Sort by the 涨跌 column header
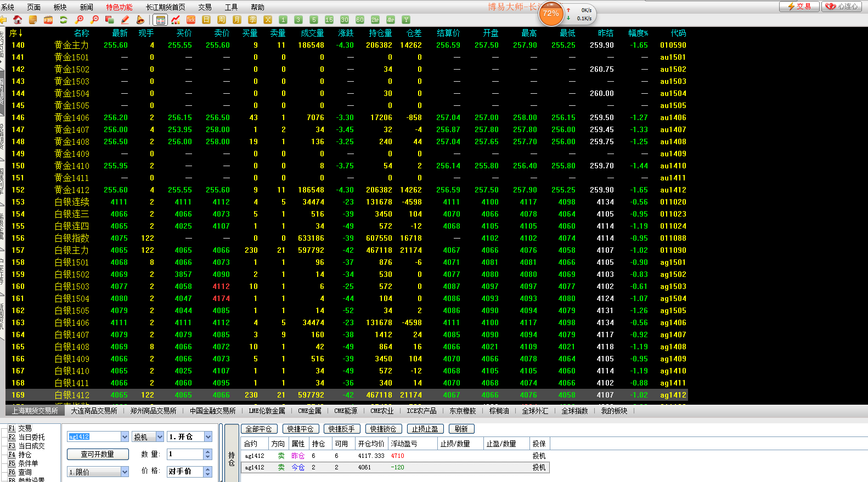Viewport: 868px width, 482px height. coord(346,33)
